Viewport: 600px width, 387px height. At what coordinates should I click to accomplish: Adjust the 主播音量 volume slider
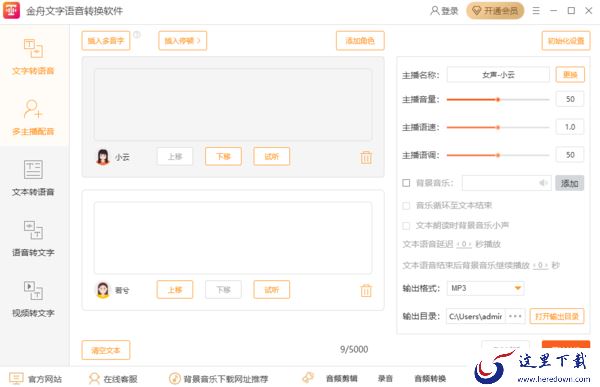(x=498, y=100)
